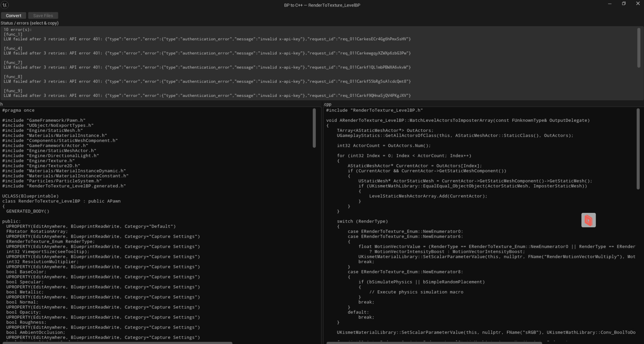The image size is (644, 344).
Task: Click the GENERATED_BODY() line
Action: pos(28,211)
